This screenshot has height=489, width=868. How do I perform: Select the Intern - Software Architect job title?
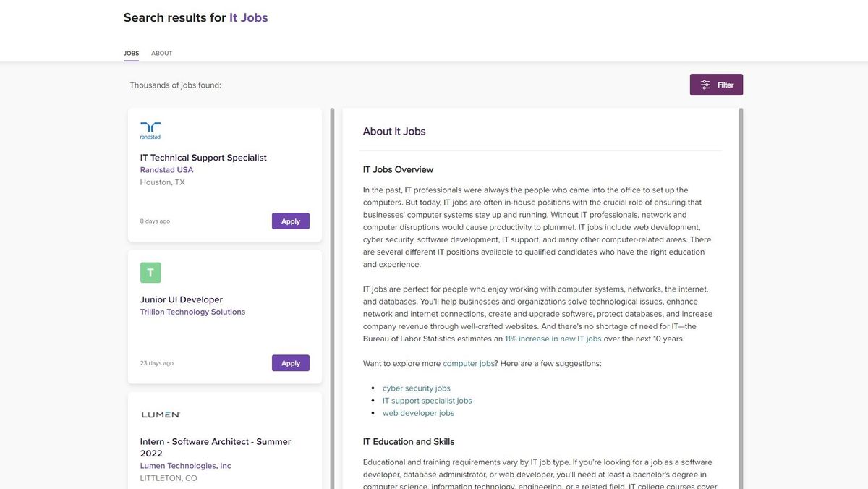(215, 441)
